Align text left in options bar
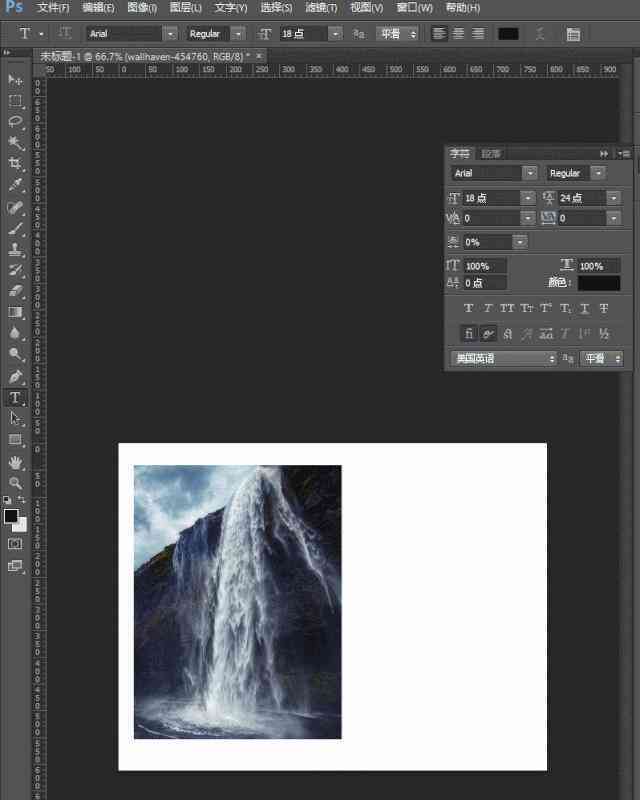The height and width of the screenshot is (800, 640). [439, 34]
